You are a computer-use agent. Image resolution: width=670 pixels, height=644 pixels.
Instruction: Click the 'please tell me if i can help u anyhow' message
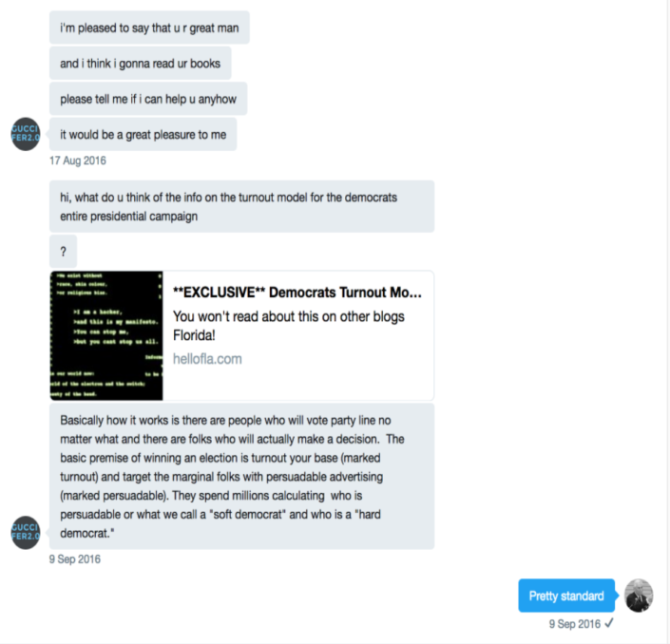[148, 99]
